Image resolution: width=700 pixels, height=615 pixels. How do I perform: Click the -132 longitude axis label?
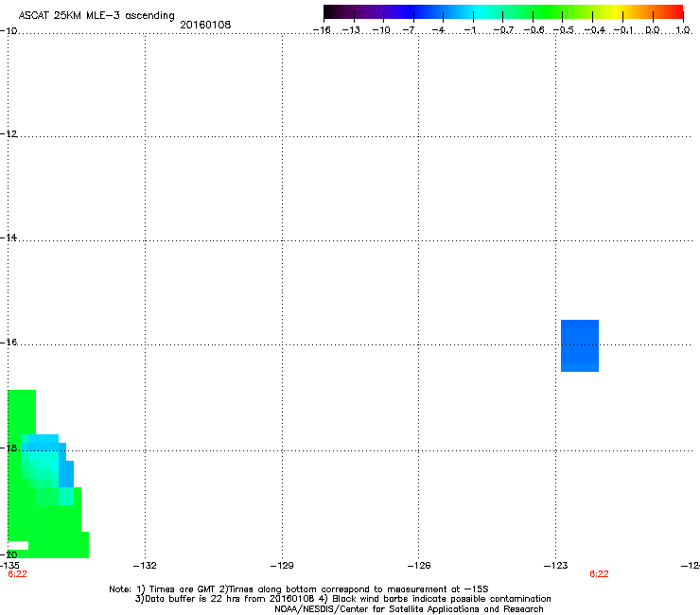(145, 566)
